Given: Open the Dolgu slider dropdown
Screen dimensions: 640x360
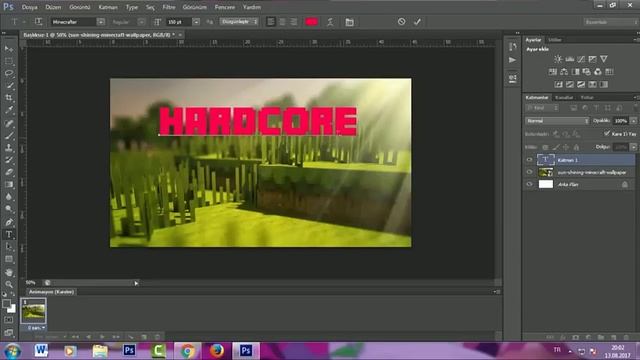Looking at the screenshot, I should pyautogui.click(x=633, y=147).
